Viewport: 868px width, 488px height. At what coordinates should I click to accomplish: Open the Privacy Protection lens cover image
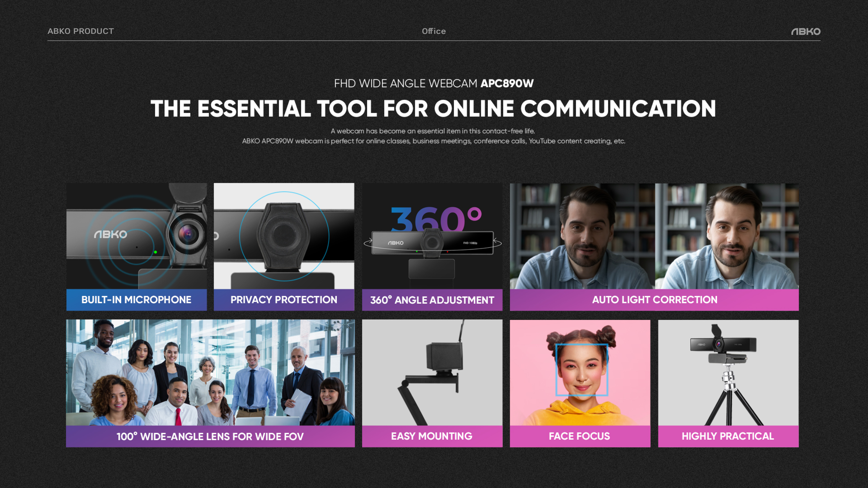click(x=284, y=236)
